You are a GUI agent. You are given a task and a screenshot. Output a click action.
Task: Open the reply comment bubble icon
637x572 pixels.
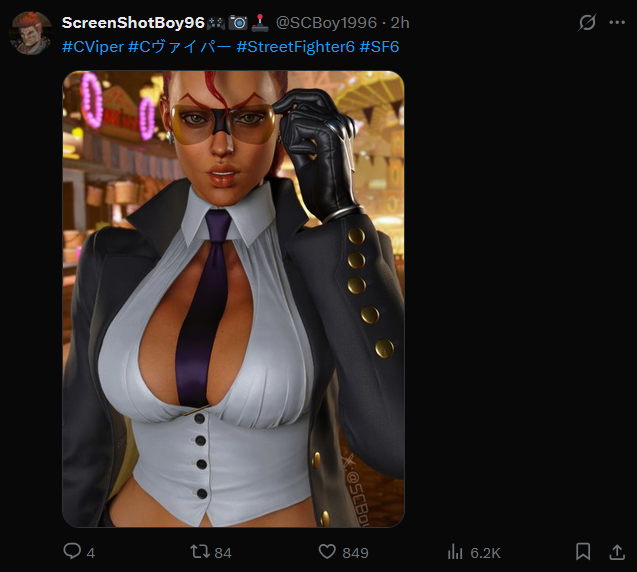point(72,551)
